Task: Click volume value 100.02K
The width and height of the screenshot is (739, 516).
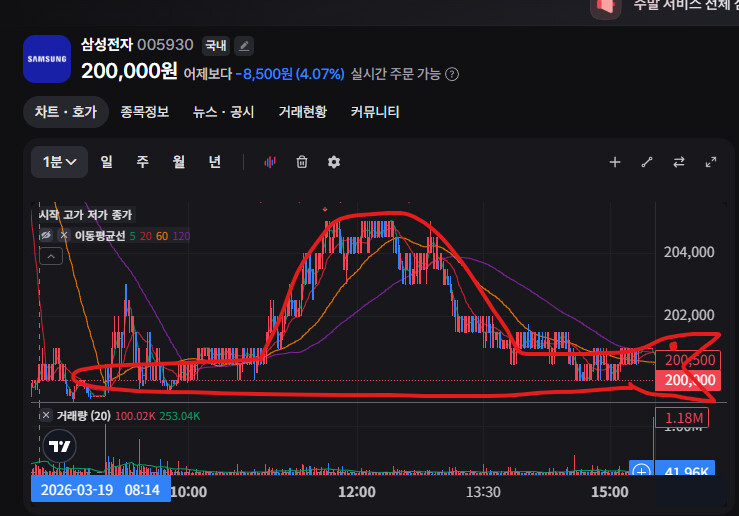Action: [135, 416]
